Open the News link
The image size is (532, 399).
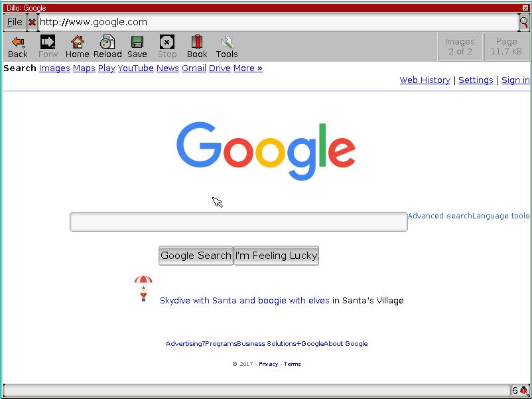pyautogui.click(x=168, y=68)
